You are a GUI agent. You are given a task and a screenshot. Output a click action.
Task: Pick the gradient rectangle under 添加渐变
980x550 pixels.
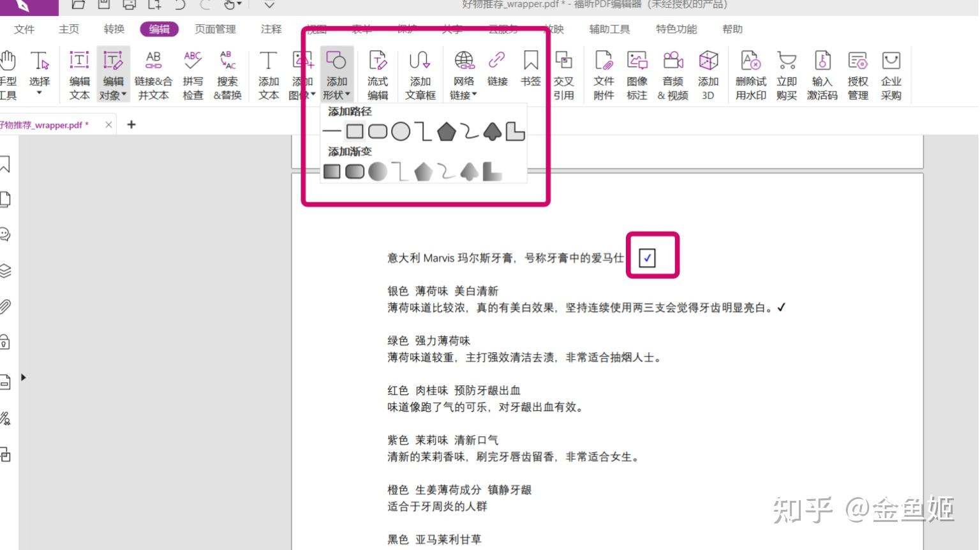pos(332,171)
